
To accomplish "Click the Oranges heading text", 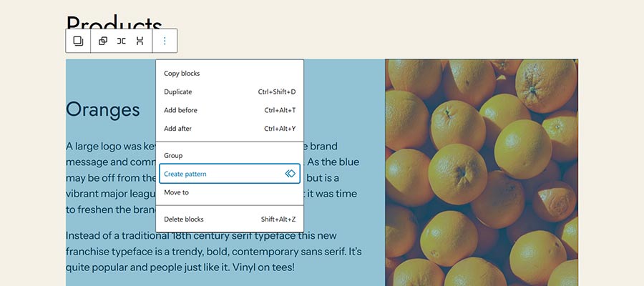I will pyautogui.click(x=102, y=109).
